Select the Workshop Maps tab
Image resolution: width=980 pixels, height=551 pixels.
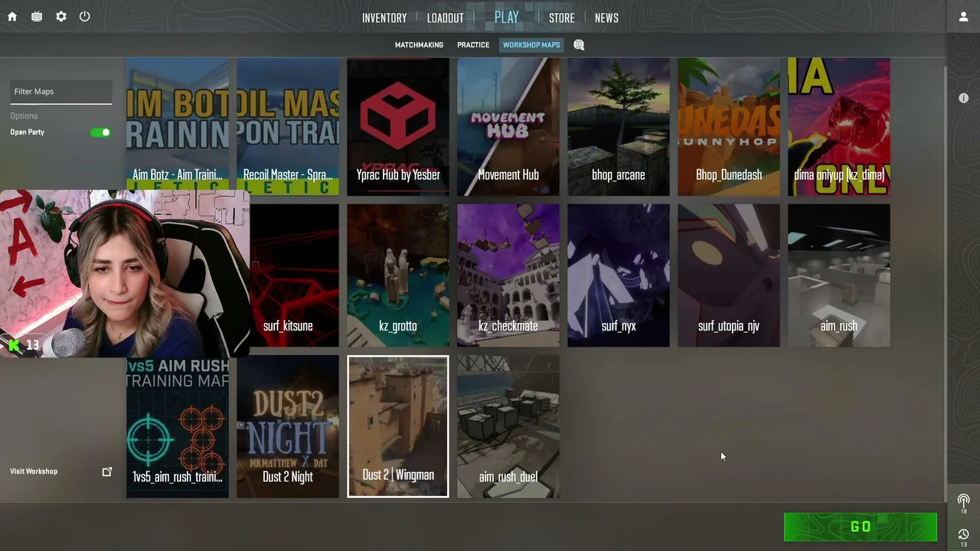pyautogui.click(x=531, y=45)
